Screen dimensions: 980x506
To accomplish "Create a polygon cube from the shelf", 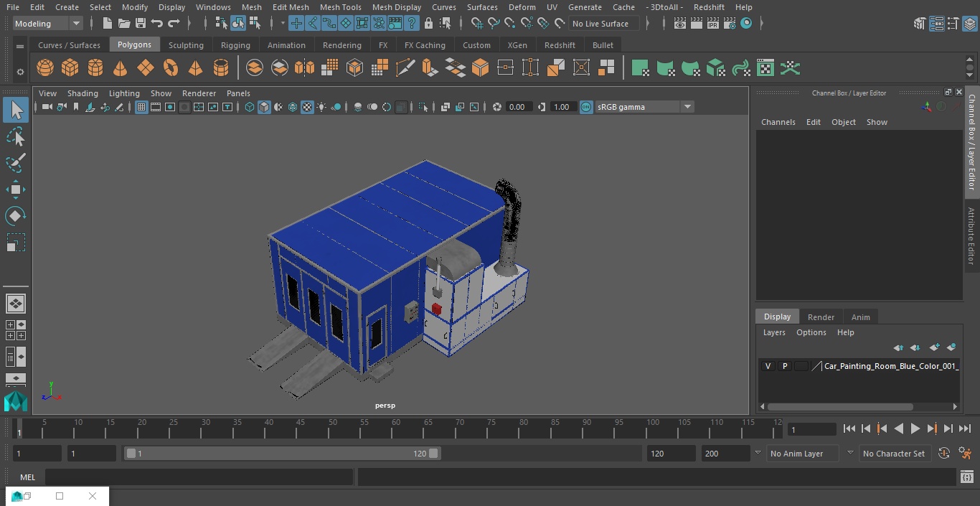I will (70, 68).
